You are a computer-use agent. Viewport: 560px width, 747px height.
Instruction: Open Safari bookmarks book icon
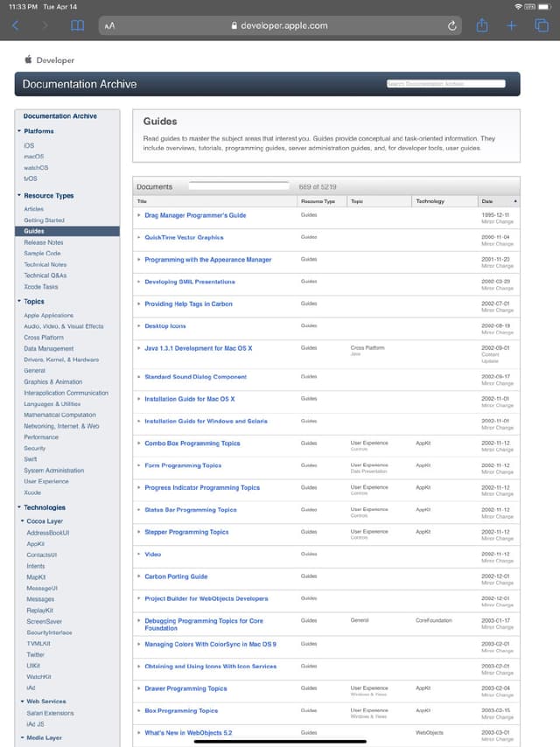pos(78,25)
